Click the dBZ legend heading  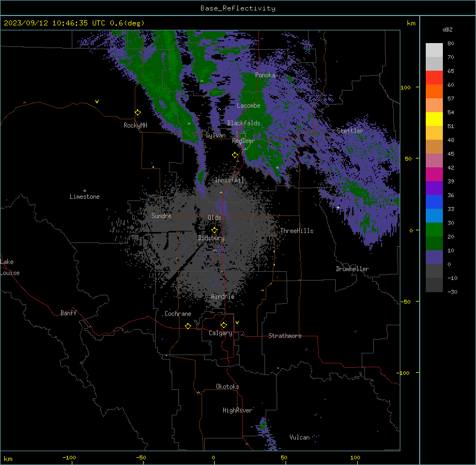tap(447, 30)
